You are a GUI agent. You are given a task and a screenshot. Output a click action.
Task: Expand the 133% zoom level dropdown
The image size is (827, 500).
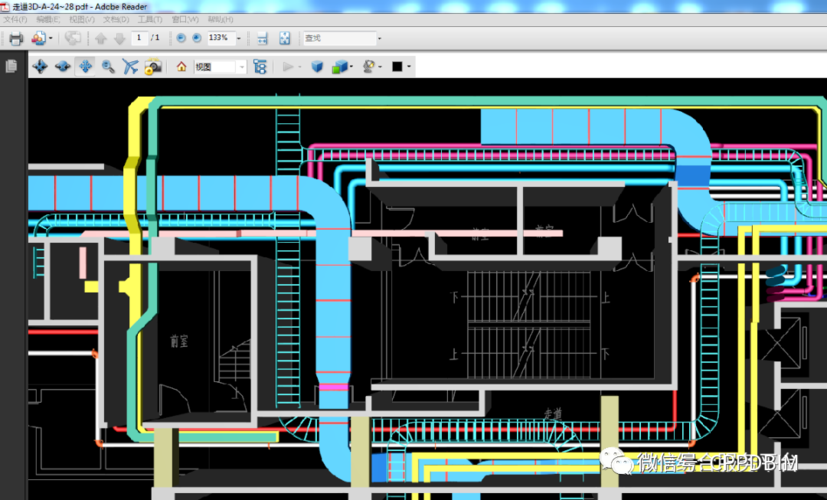click(238, 39)
